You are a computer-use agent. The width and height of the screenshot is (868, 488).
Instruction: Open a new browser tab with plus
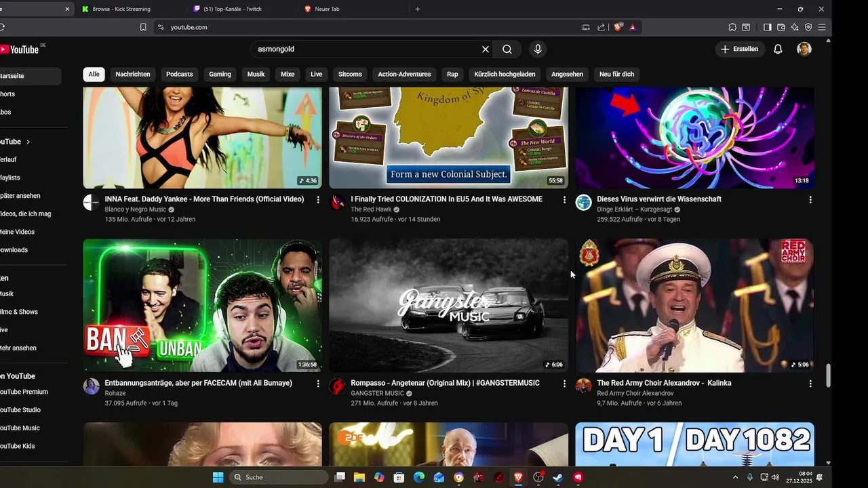(x=418, y=9)
